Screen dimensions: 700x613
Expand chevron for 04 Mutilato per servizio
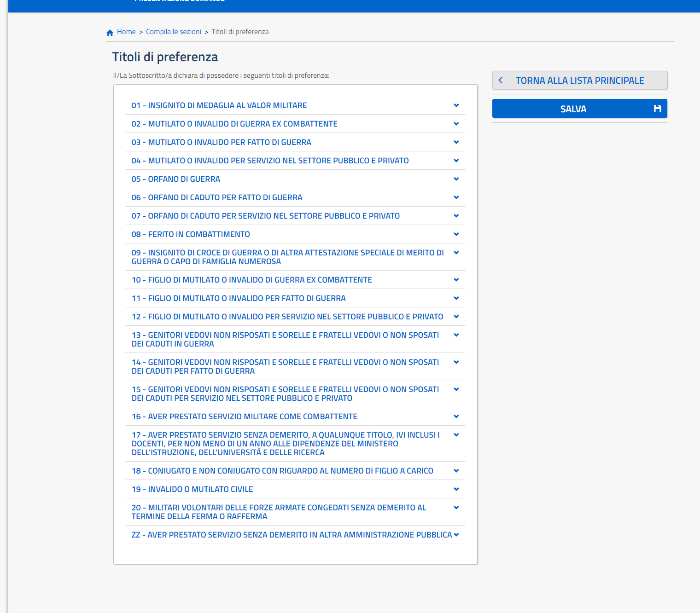(456, 161)
